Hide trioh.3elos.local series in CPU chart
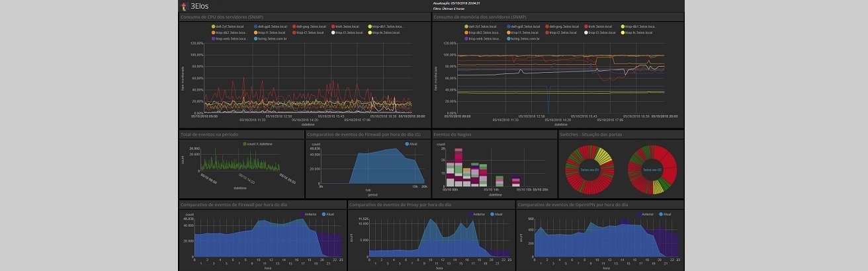Viewport: 868px width, 271px height. tap(335, 26)
